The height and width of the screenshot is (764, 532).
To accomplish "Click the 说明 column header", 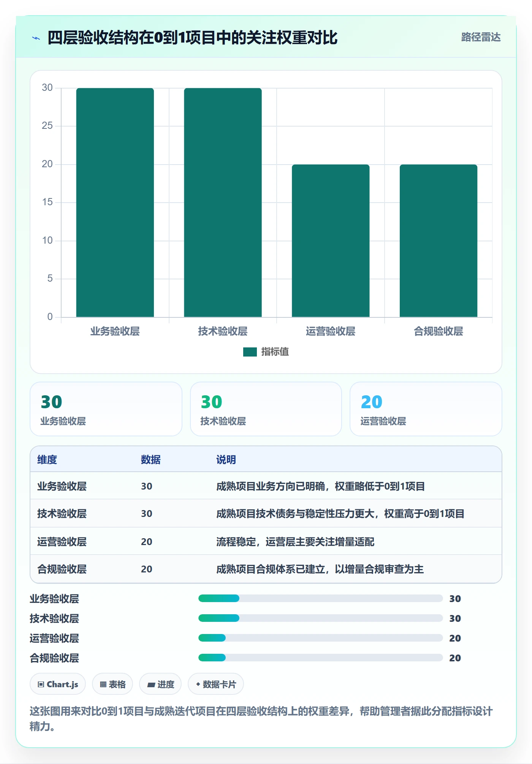I will click(226, 460).
